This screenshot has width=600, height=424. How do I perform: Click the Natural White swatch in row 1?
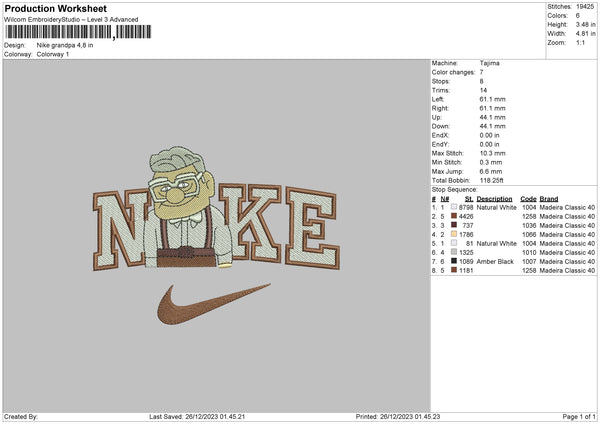pos(454,207)
